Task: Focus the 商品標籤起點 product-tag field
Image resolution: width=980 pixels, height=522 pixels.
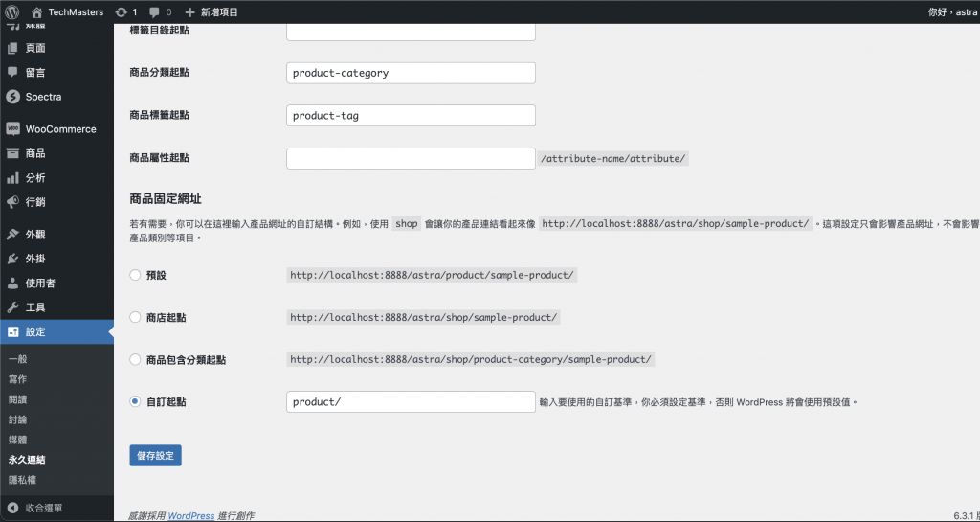Action: coord(411,115)
